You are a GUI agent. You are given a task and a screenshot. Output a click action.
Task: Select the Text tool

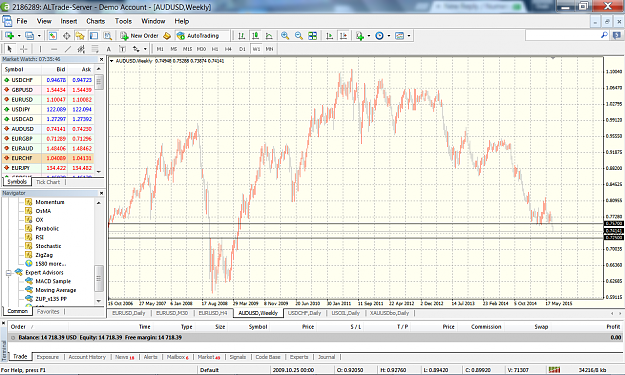click(x=108, y=49)
